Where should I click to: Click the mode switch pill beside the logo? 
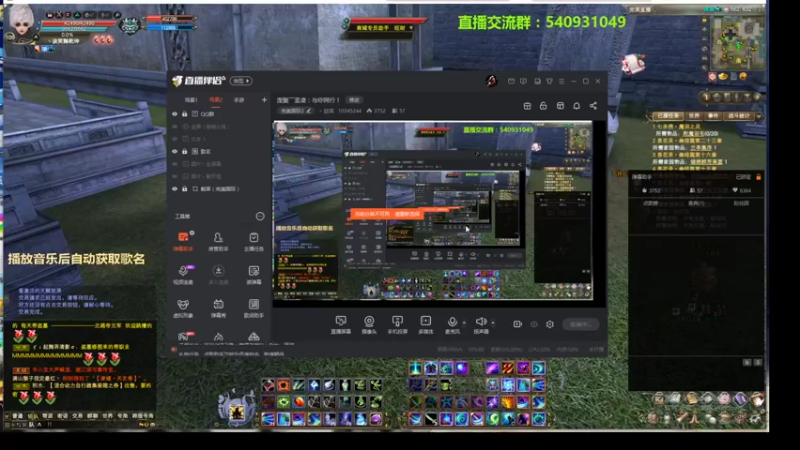point(241,81)
